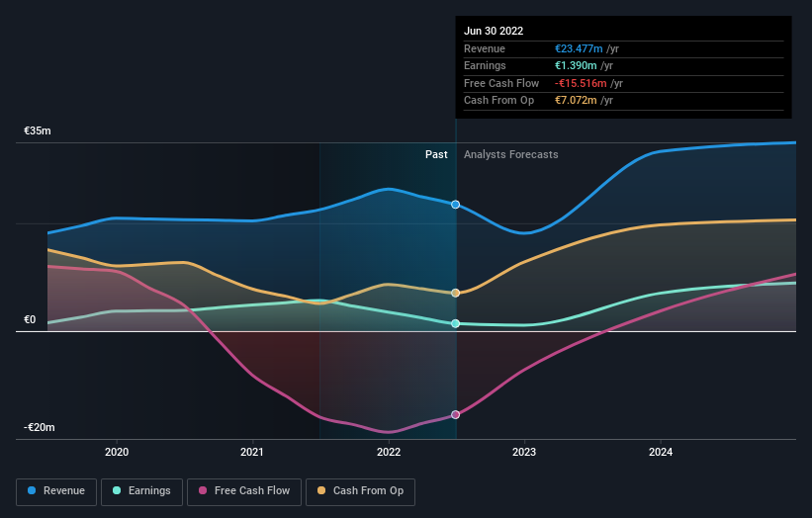Image resolution: width=812 pixels, height=518 pixels.
Task: Click the Jun 30 2022 tooltip date
Action: (494, 31)
